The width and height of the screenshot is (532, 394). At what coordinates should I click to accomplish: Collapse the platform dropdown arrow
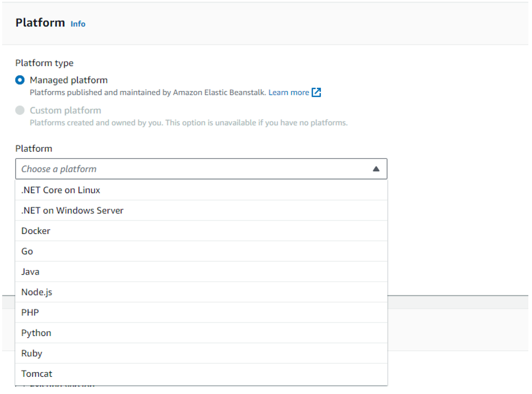pyautogui.click(x=376, y=168)
